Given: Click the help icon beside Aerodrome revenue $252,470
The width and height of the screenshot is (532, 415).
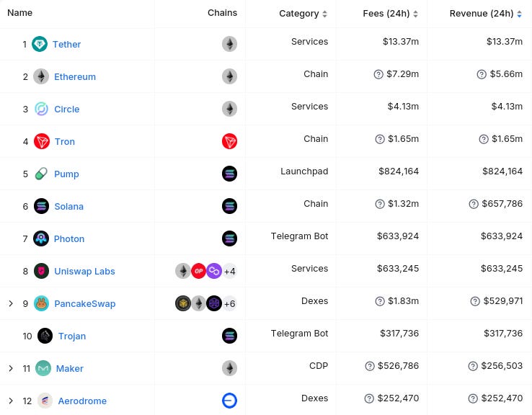Looking at the screenshot, I should [x=473, y=398].
